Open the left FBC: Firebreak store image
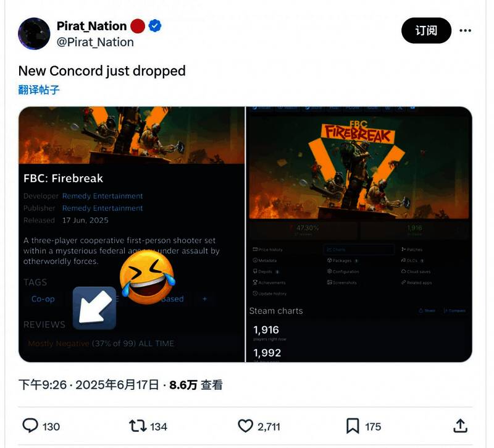This screenshot has height=448, width=494. (132, 234)
